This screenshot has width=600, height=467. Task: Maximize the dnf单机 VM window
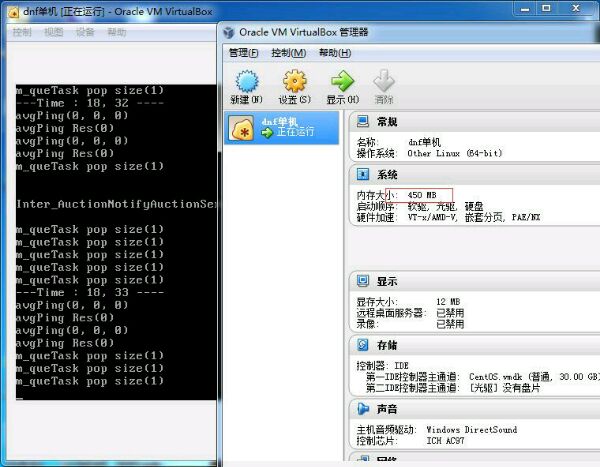point(546,8)
